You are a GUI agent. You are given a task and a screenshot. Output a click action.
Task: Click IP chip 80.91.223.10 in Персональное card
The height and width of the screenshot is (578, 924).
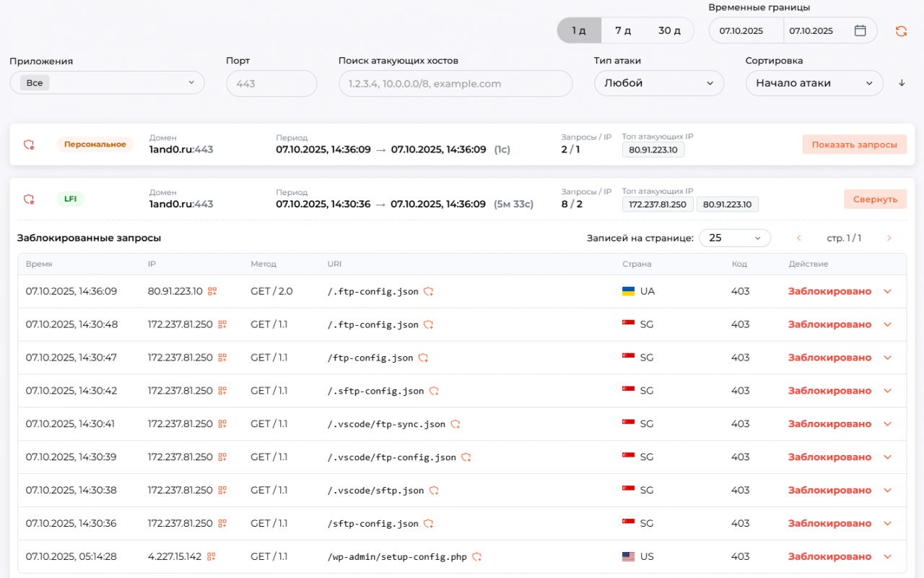click(653, 150)
